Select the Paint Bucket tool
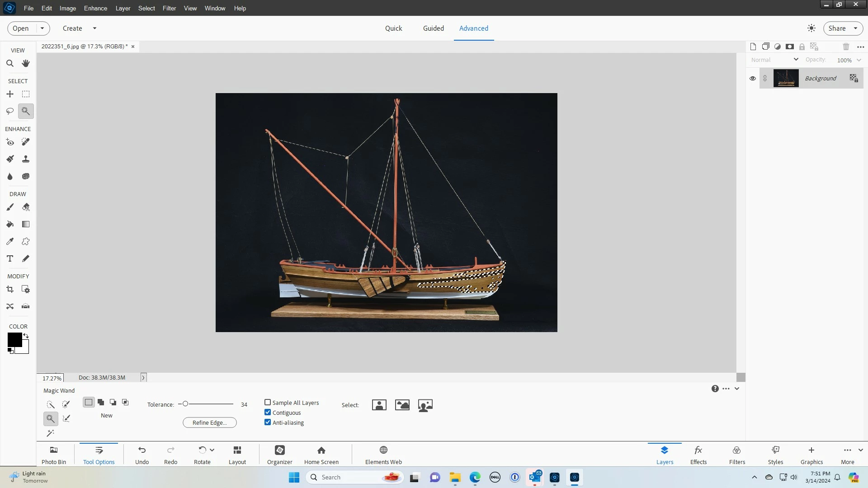Image resolution: width=868 pixels, height=488 pixels. pos(10,225)
